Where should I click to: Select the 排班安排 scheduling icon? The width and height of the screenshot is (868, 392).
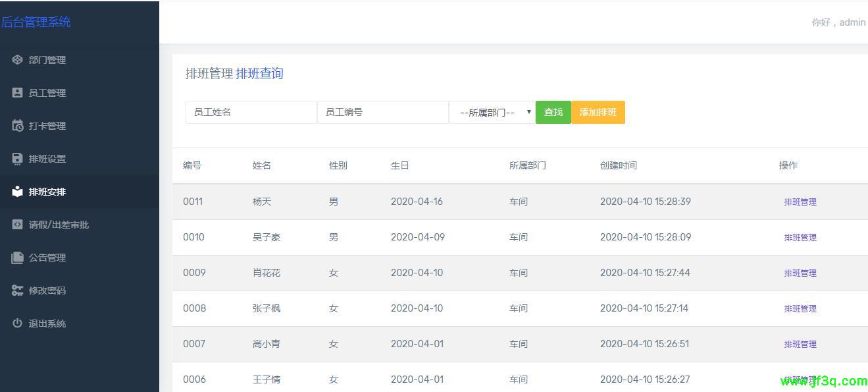pyautogui.click(x=18, y=191)
